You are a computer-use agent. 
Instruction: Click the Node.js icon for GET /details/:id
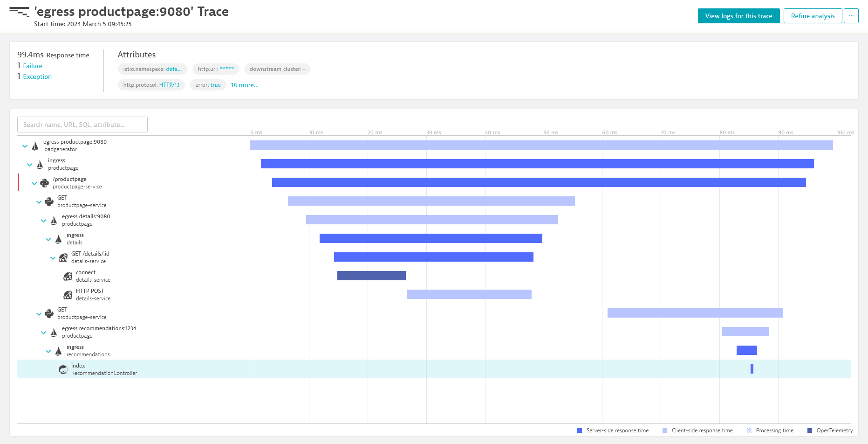[63, 258]
